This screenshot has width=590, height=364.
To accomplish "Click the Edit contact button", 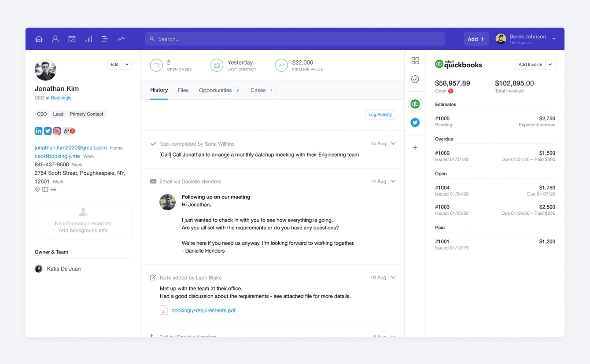I will tap(114, 64).
